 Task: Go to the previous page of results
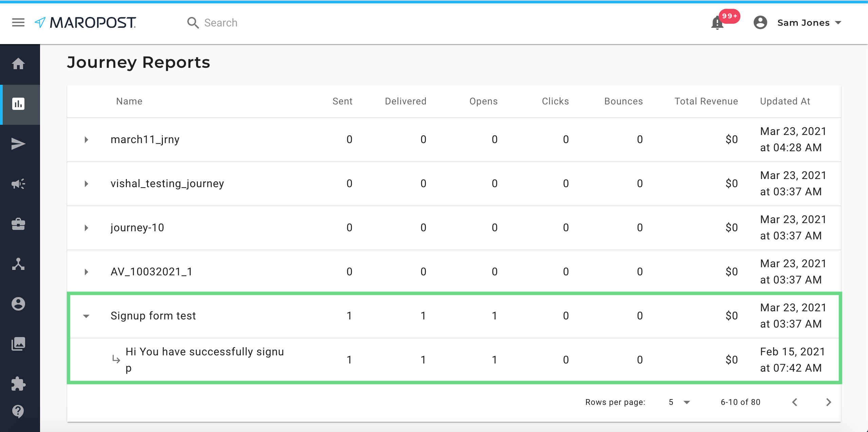(x=795, y=402)
